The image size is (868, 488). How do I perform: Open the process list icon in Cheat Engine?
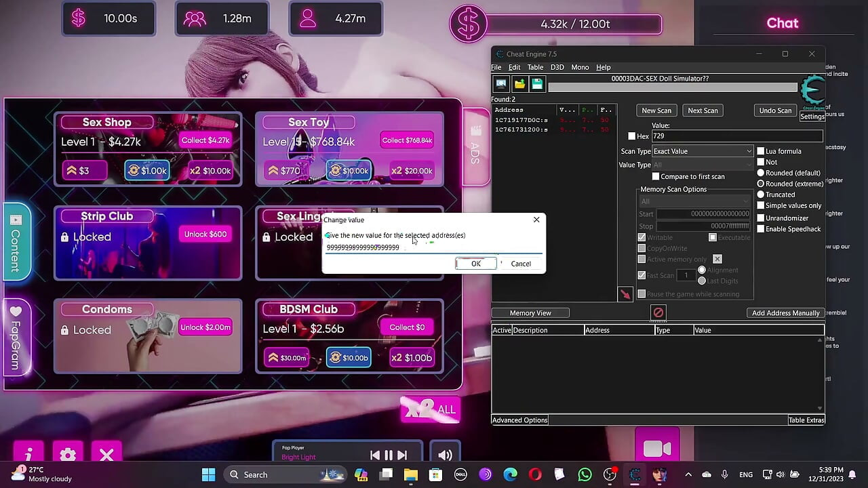pyautogui.click(x=501, y=84)
